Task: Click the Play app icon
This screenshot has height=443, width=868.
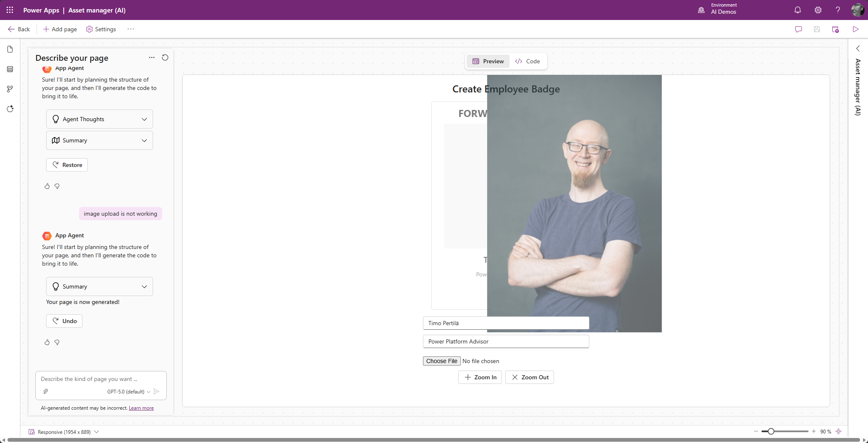Action: (x=855, y=29)
